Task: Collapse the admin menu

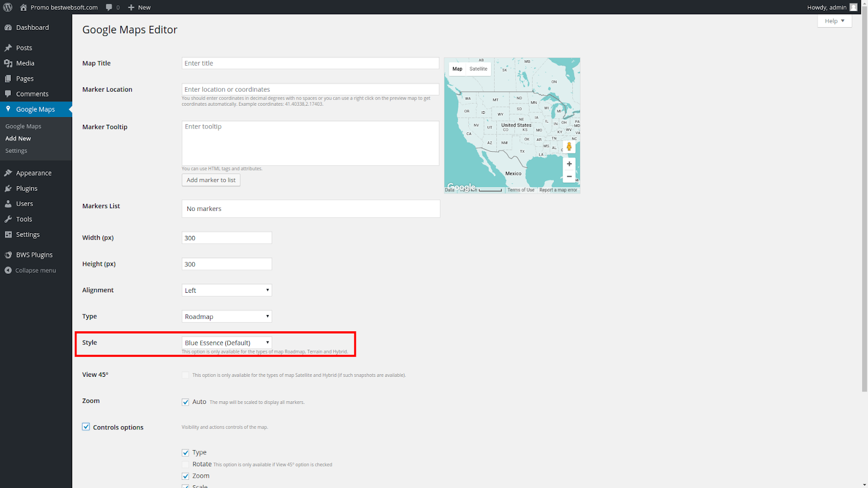Action: [x=30, y=270]
